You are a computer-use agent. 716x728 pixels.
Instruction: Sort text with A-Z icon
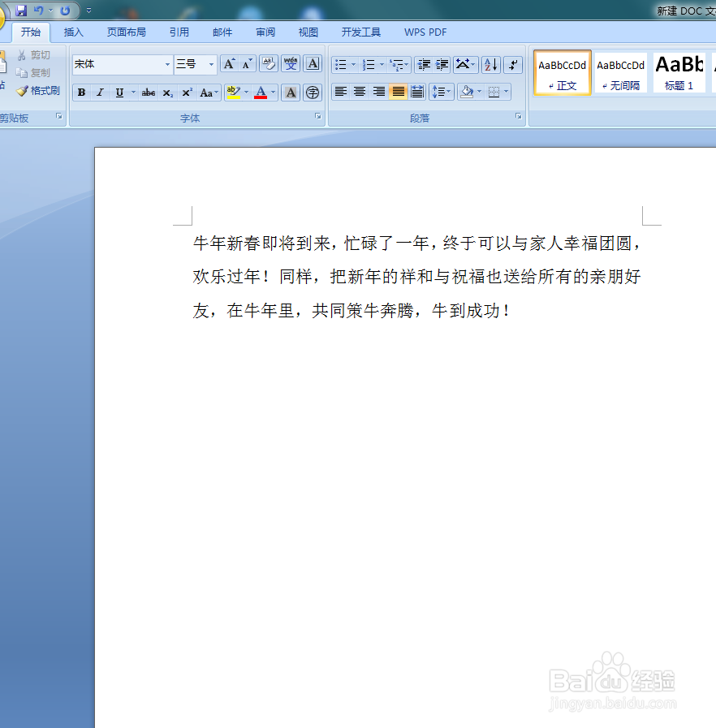click(x=491, y=65)
